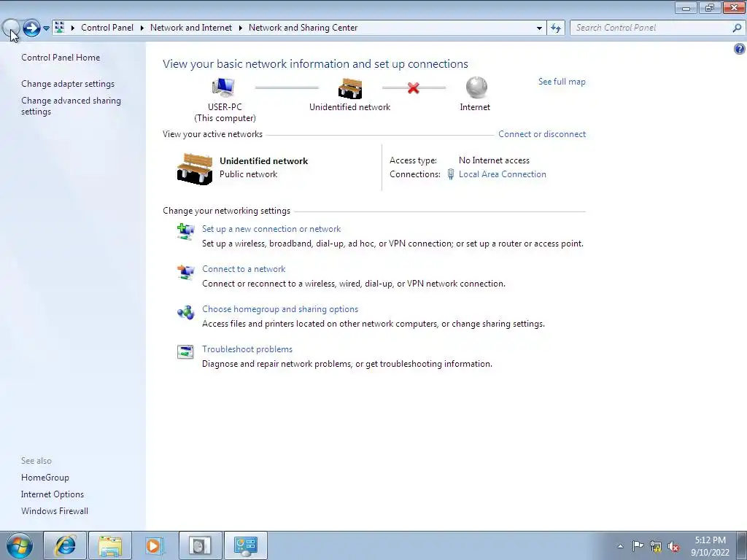Show hidden tray icons arrow

[x=620, y=546]
